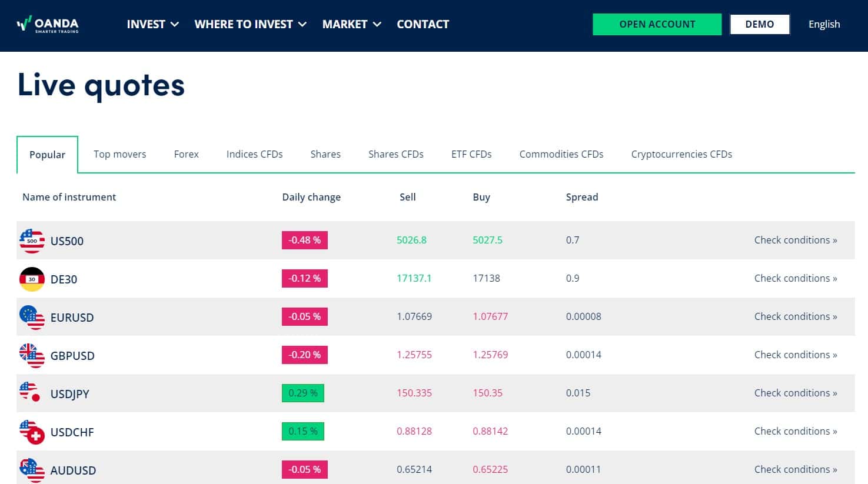
Task: Click the DEMO button
Action: pyautogui.click(x=759, y=24)
